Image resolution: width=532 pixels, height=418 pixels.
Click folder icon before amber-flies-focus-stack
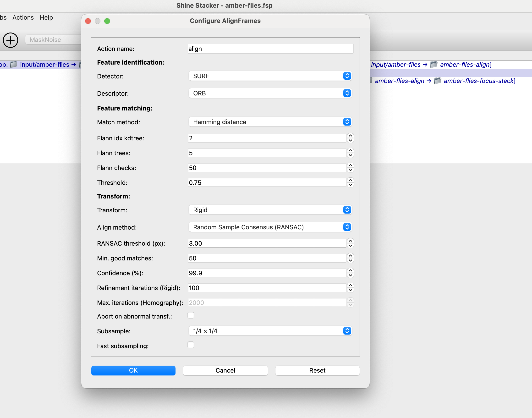pos(438,81)
